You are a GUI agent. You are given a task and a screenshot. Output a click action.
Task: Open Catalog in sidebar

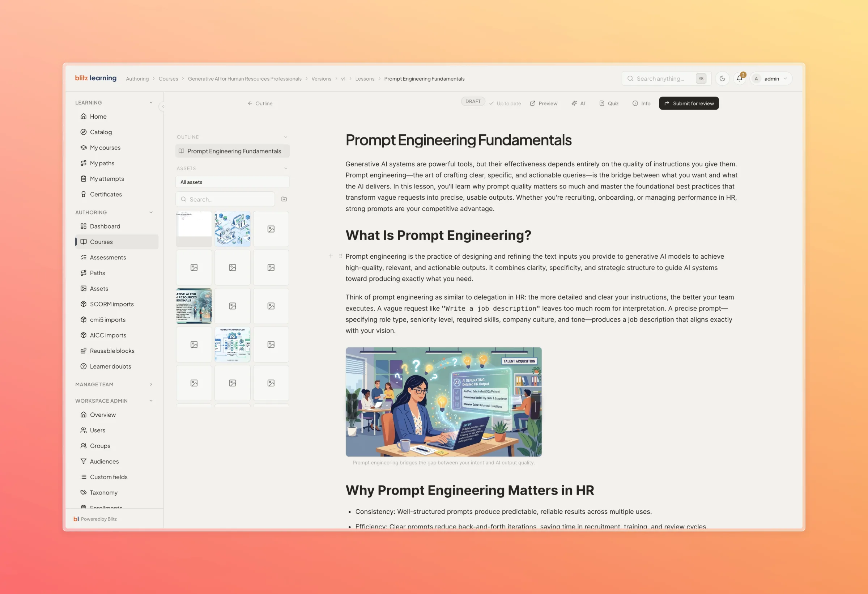[117, 132]
